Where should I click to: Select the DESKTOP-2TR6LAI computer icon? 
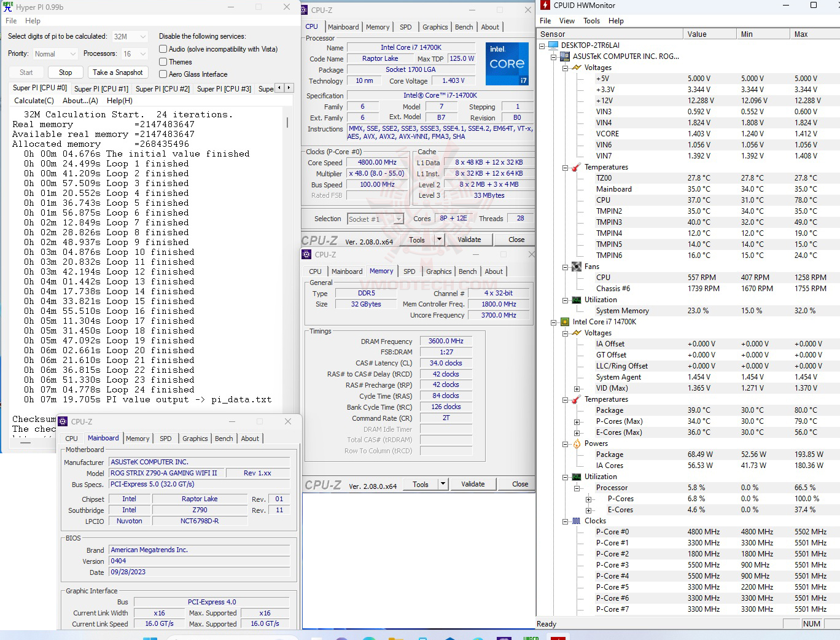[553, 45]
